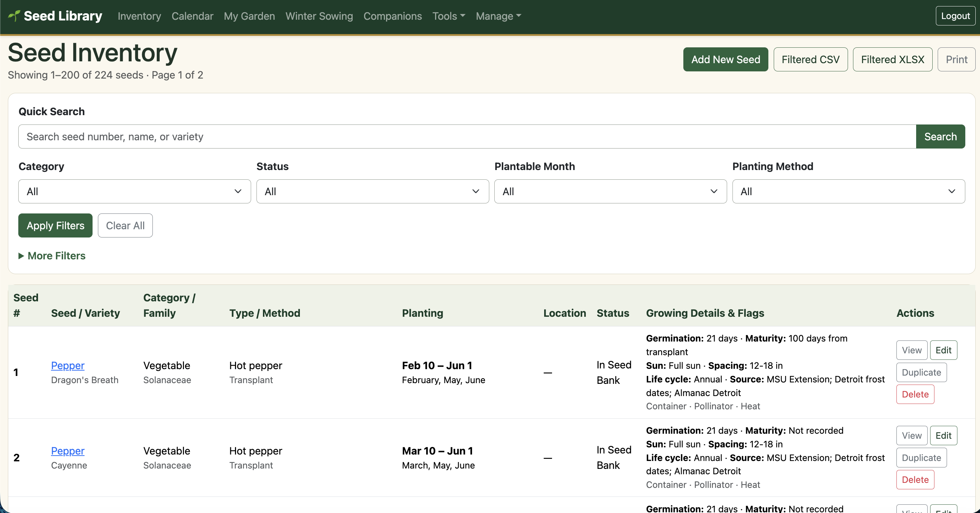
Task: View seed 2 Cayenne
Action: [x=911, y=436]
